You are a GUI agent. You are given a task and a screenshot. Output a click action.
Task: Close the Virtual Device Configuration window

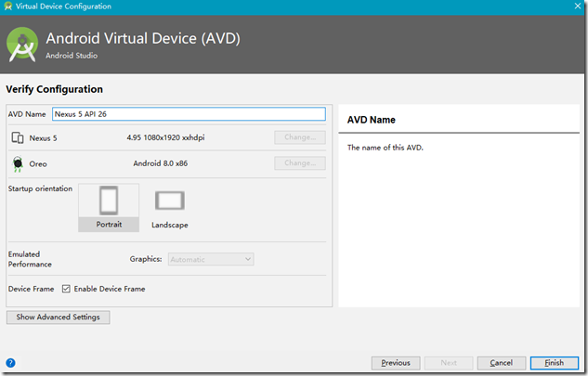pyautogui.click(x=578, y=6)
